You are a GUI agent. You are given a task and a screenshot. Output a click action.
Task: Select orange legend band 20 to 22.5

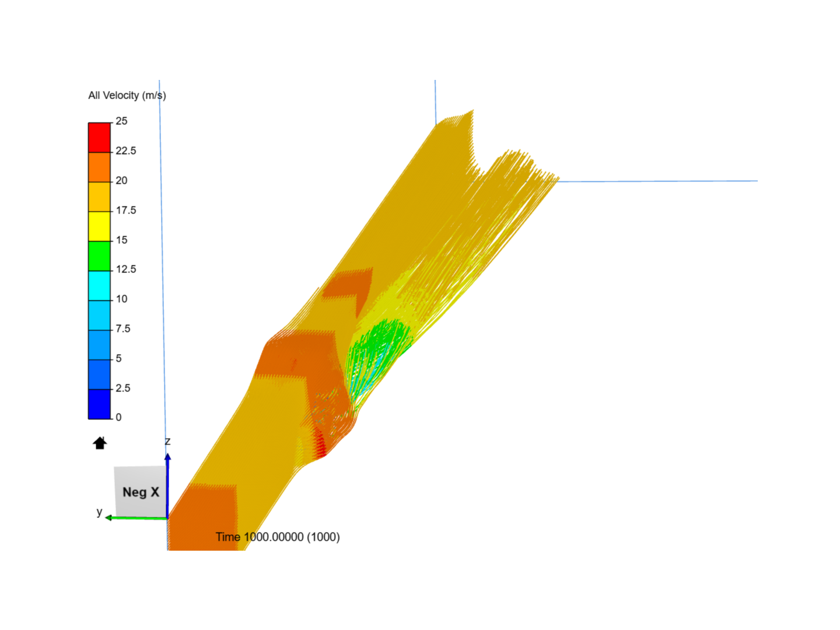pyautogui.click(x=99, y=167)
